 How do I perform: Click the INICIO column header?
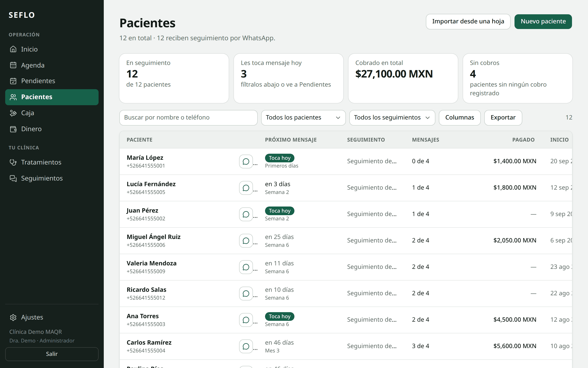(x=559, y=140)
